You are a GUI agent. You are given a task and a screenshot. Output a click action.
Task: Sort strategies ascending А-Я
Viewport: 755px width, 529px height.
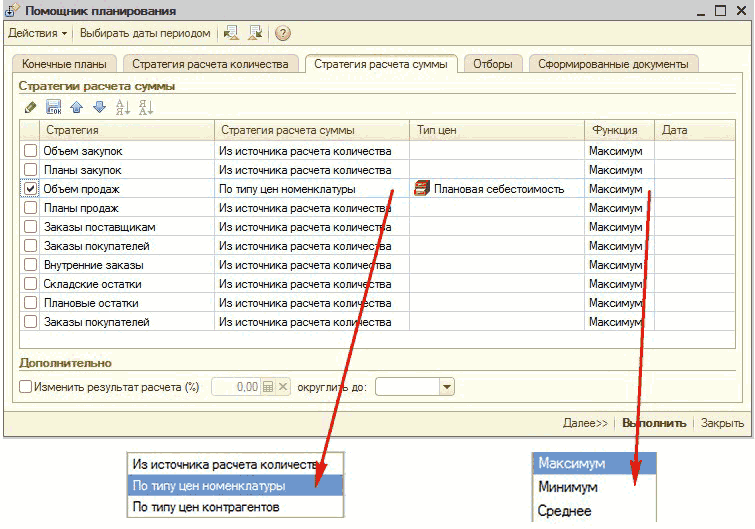[x=123, y=107]
